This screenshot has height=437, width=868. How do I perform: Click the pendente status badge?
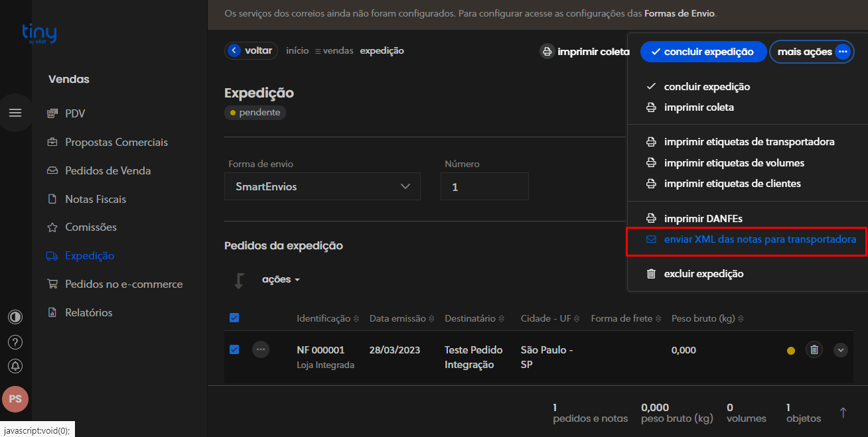[255, 113]
